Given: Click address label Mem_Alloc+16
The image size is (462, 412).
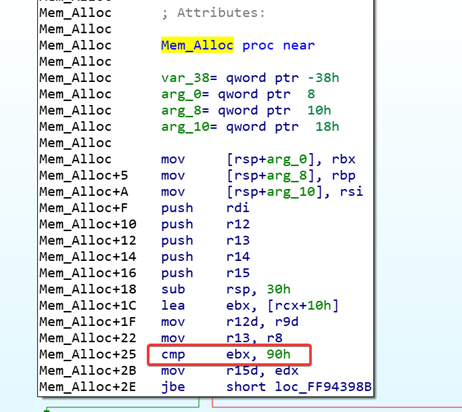Looking at the screenshot, I should (88, 273).
